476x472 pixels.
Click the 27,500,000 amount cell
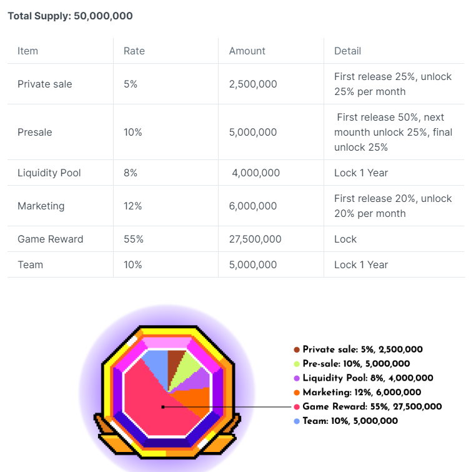click(255, 239)
